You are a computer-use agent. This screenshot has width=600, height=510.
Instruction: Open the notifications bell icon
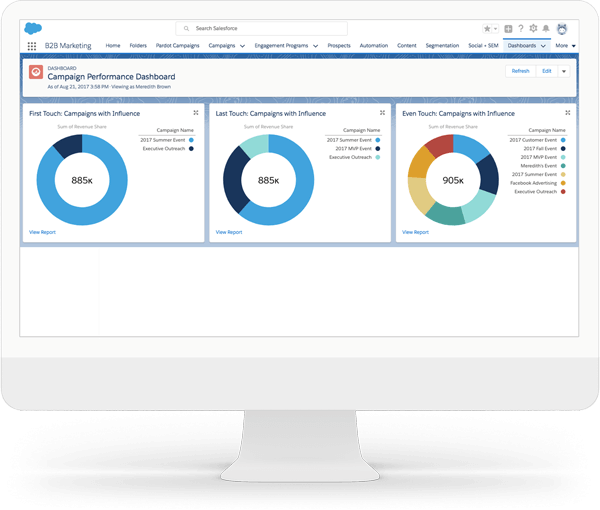click(x=546, y=28)
